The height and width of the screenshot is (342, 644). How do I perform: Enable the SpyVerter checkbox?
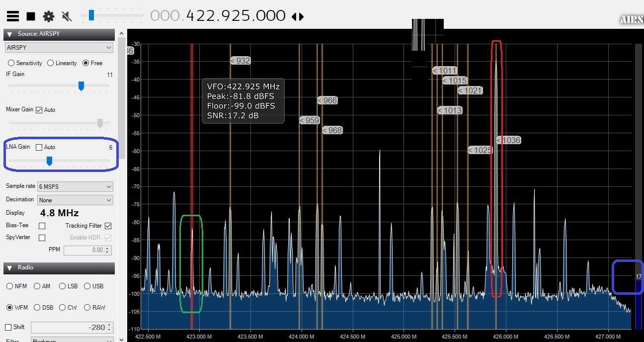click(42, 238)
